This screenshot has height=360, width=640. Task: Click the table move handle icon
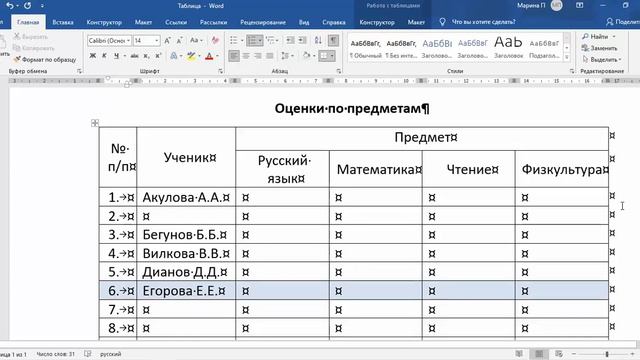pyautogui.click(x=95, y=123)
